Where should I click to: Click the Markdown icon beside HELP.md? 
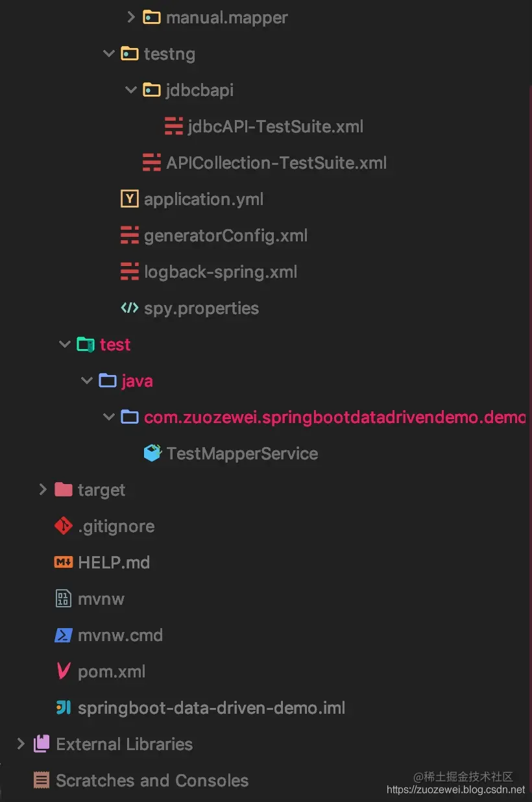click(x=64, y=562)
